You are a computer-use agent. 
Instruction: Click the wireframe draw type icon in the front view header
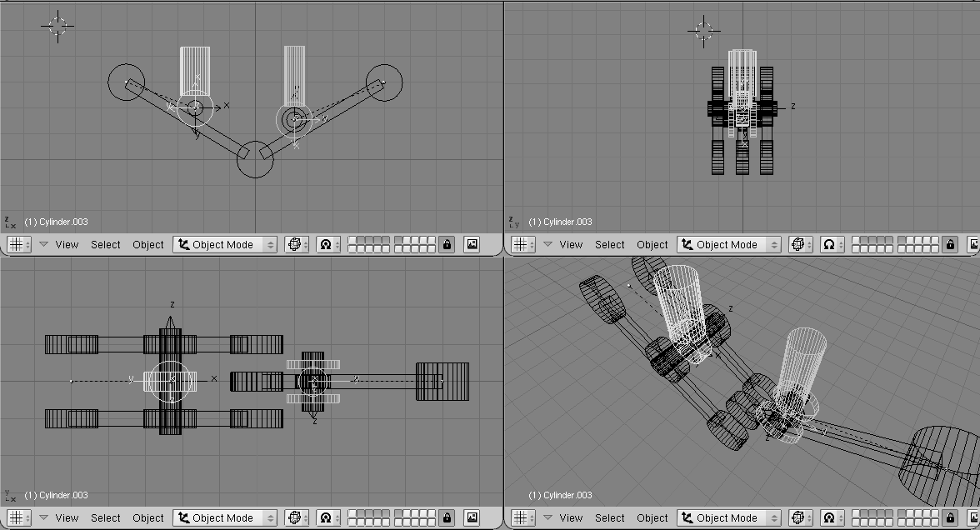(297, 244)
